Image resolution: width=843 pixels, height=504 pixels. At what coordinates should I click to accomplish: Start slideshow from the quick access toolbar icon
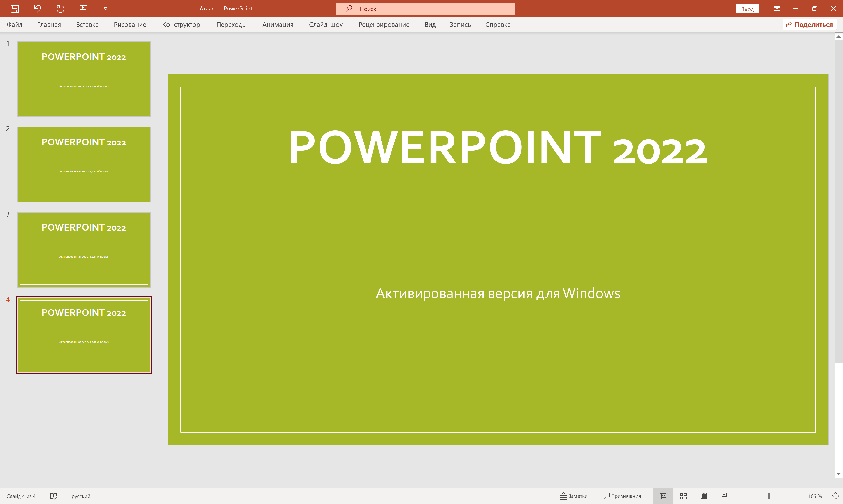[83, 9]
